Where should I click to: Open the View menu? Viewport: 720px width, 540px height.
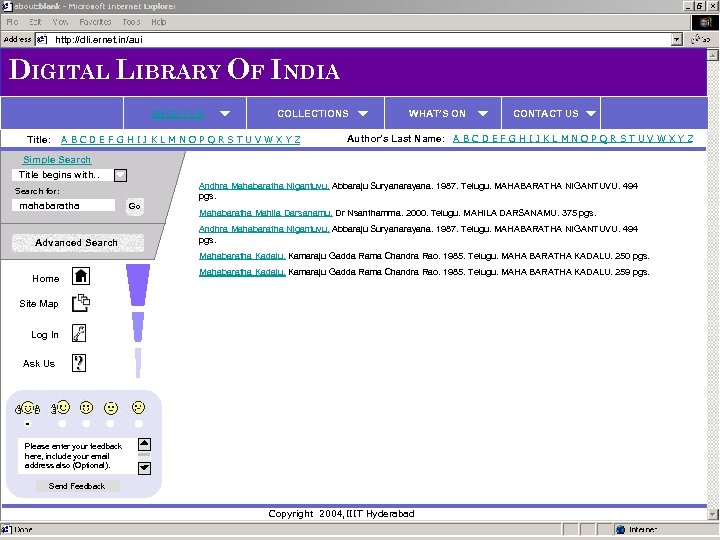click(x=60, y=22)
